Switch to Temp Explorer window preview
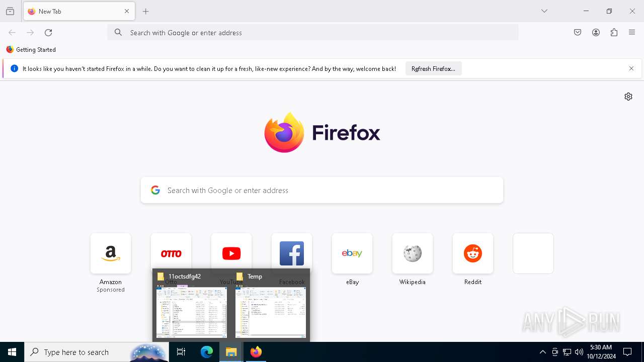The height and width of the screenshot is (362, 644). [271, 306]
